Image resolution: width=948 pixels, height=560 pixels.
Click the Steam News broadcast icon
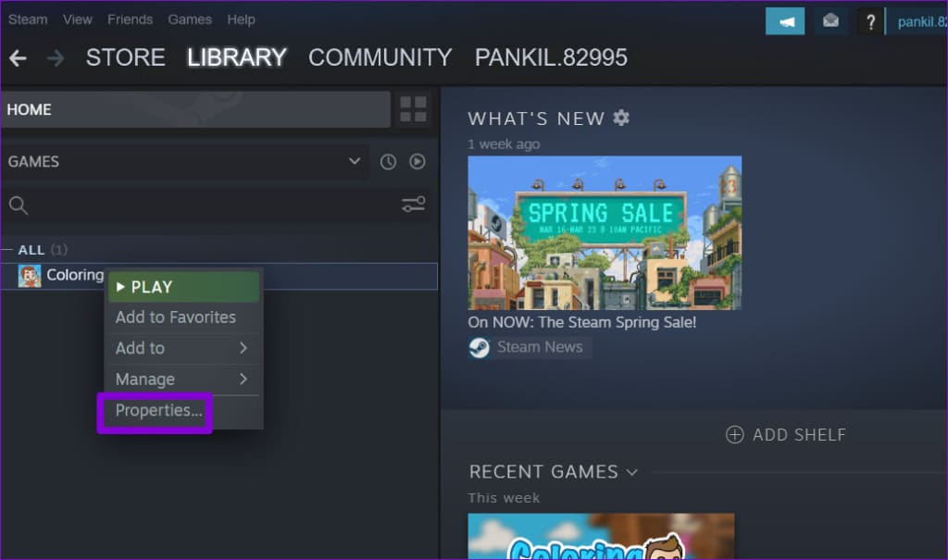pos(479,347)
